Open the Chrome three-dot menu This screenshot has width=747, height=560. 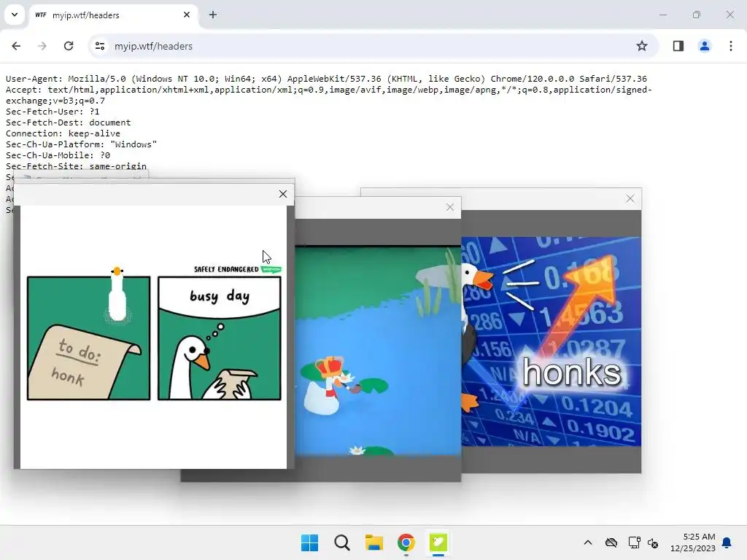[731, 46]
